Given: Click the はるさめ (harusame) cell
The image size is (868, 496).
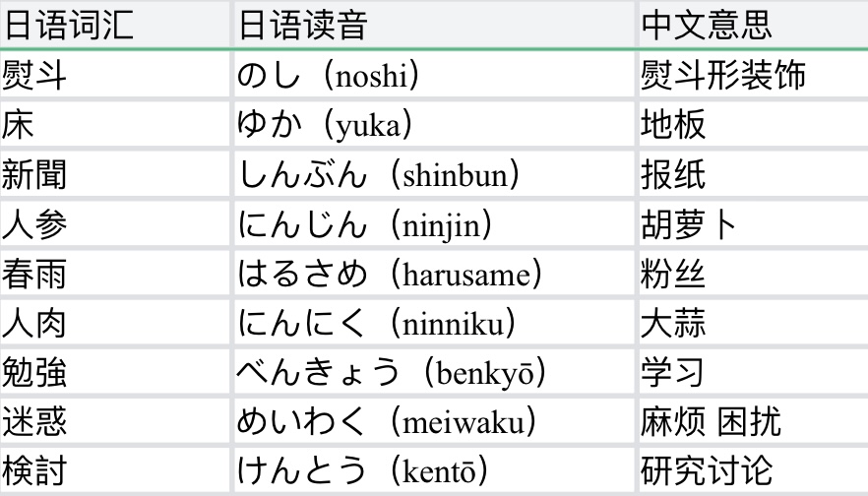Looking at the screenshot, I should click(x=390, y=274).
